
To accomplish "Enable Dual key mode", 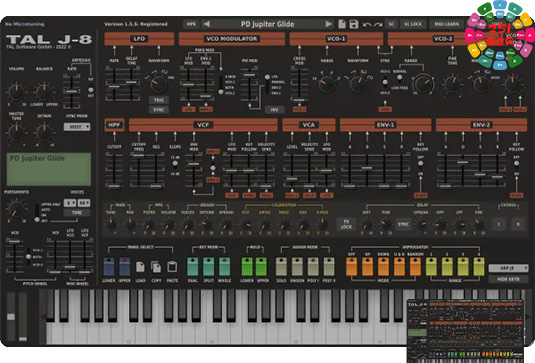I will (192, 267).
